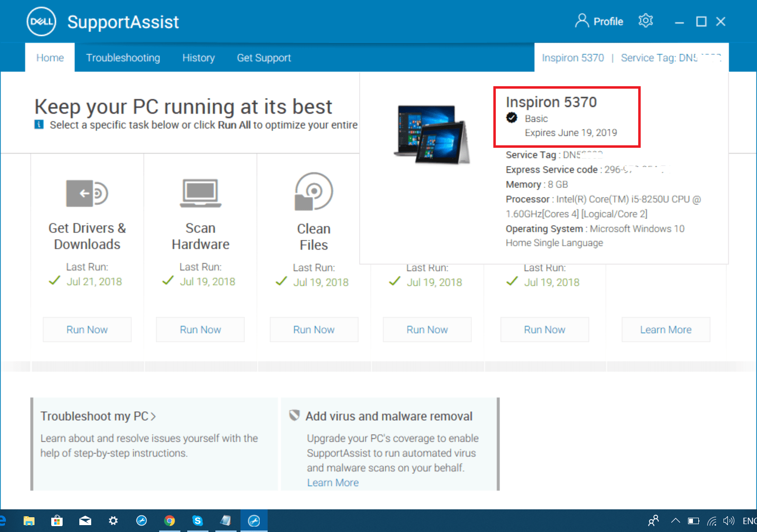Run Now under Scan Hardware
This screenshot has width=757, height=532.
tap(201, 330)
